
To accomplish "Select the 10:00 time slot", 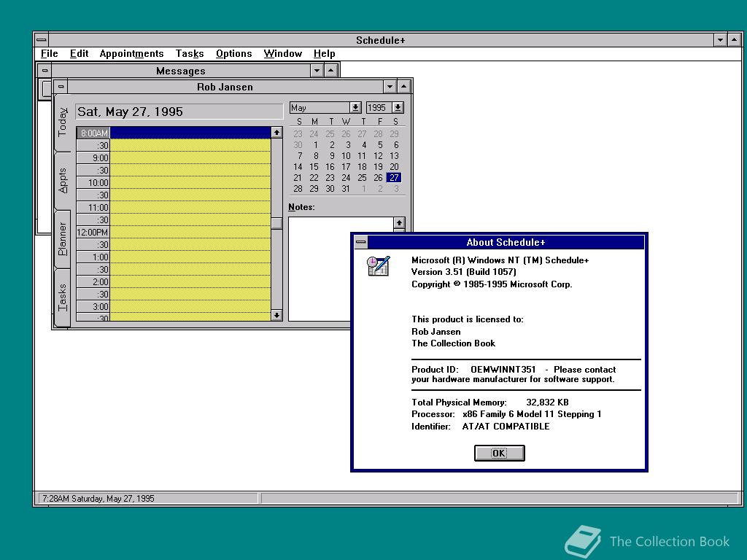I will point(174,182).
